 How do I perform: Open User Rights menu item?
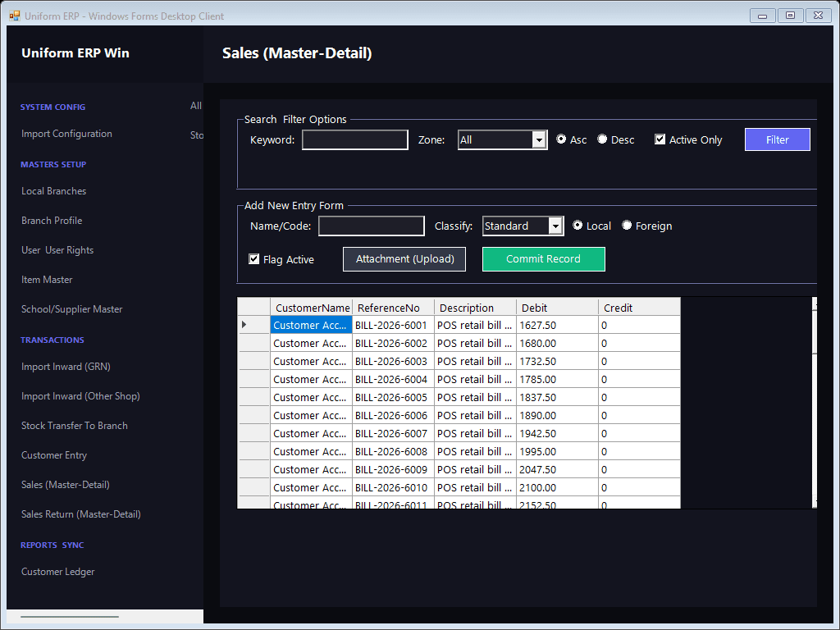[x=57, y=249]
